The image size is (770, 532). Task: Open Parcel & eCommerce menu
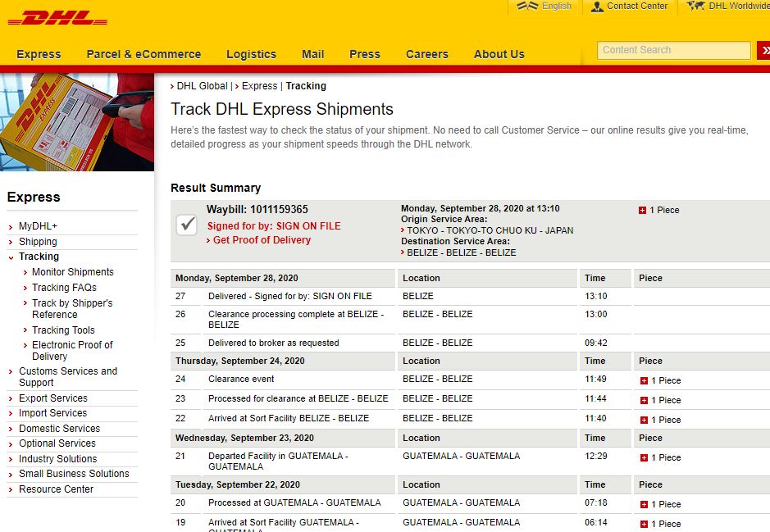pos(144,54)
